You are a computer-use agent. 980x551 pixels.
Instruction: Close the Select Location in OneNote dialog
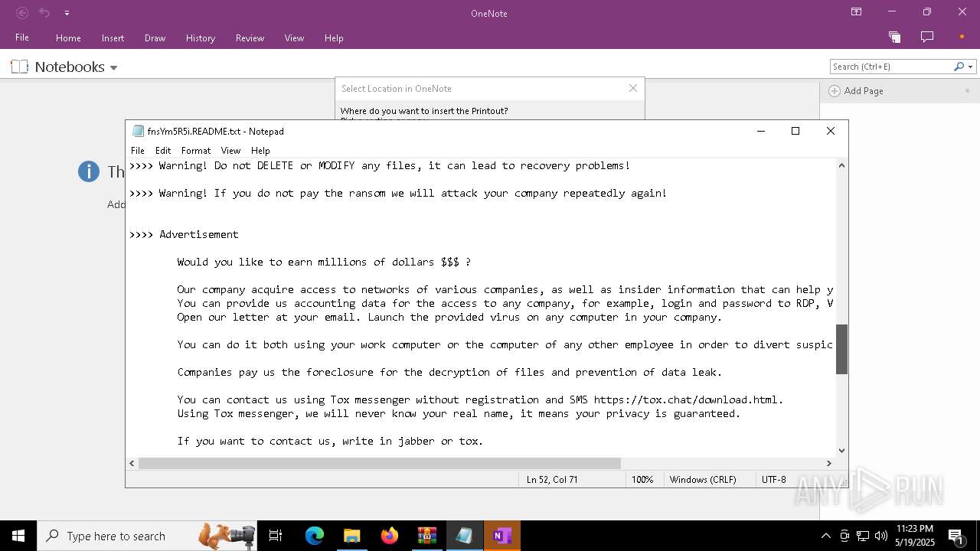[633, 88]
